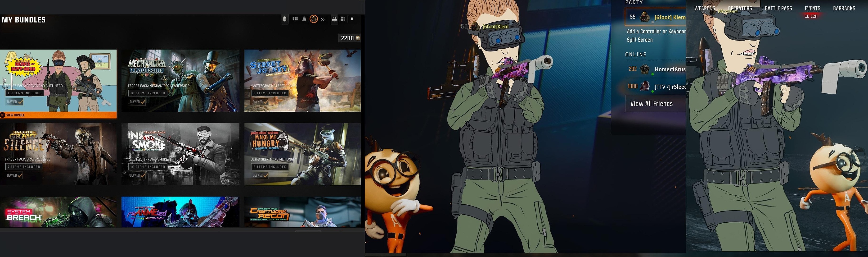This screenshot has height=257, width=868.
Task: Click the My Bundles heading
Action: point(24,20)
